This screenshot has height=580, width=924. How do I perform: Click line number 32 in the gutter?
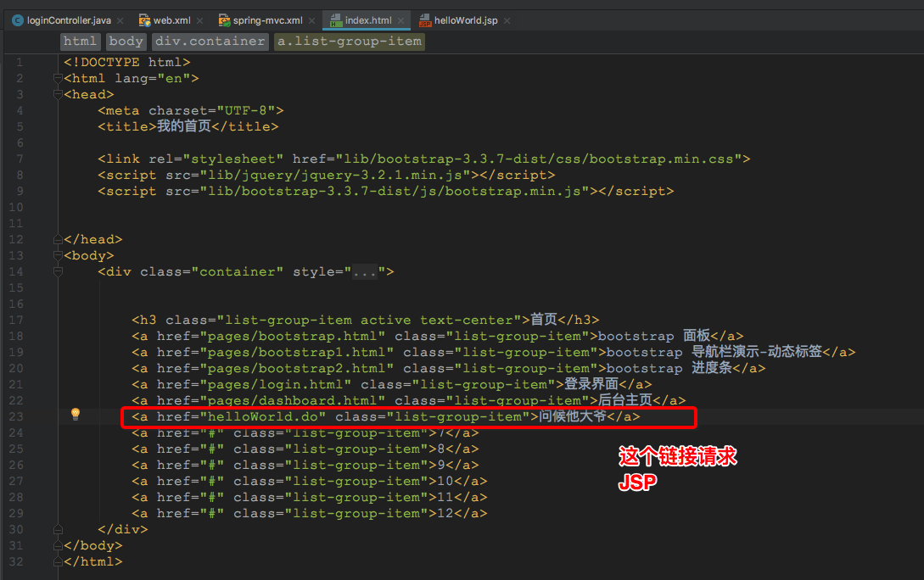click(x=16, y=561)
